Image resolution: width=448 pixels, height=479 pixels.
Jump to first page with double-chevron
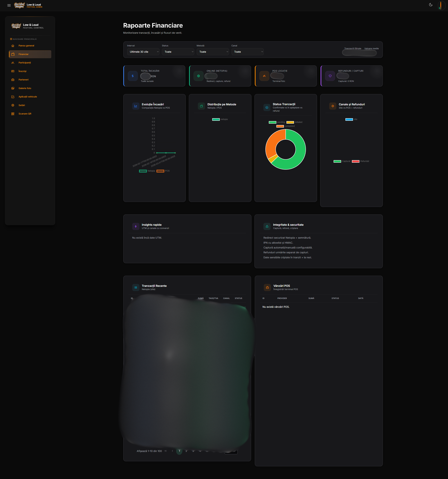pyautogui.click(x=166, y=451)
